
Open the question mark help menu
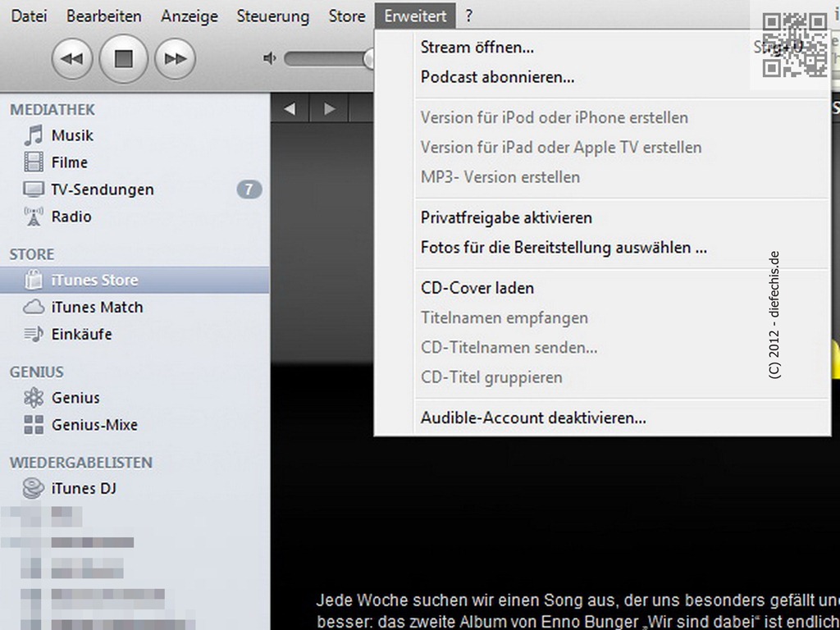(x=468, y=16)
